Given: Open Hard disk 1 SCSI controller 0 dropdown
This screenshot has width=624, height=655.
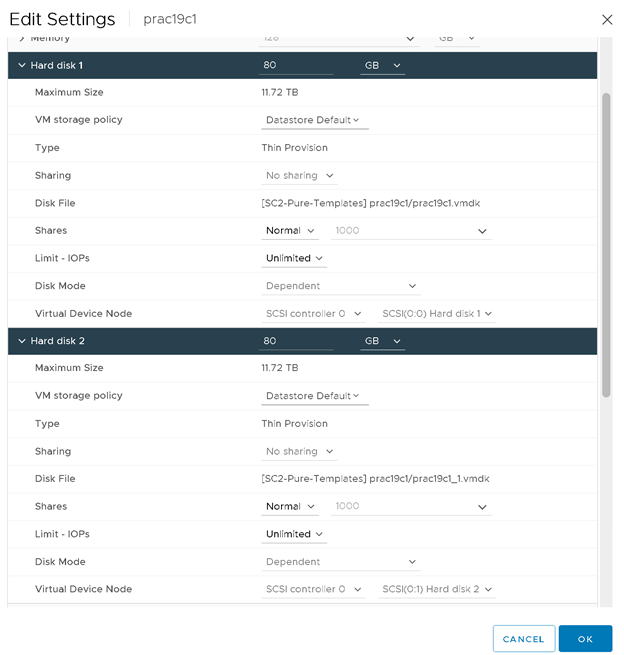Looking at the screenshot, I should [314, 314].
